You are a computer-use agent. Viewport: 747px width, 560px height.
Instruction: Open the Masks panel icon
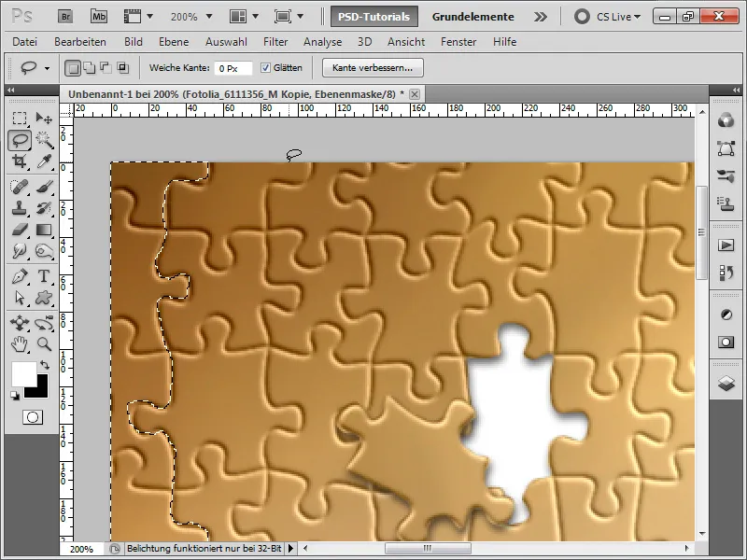(726, 343)
